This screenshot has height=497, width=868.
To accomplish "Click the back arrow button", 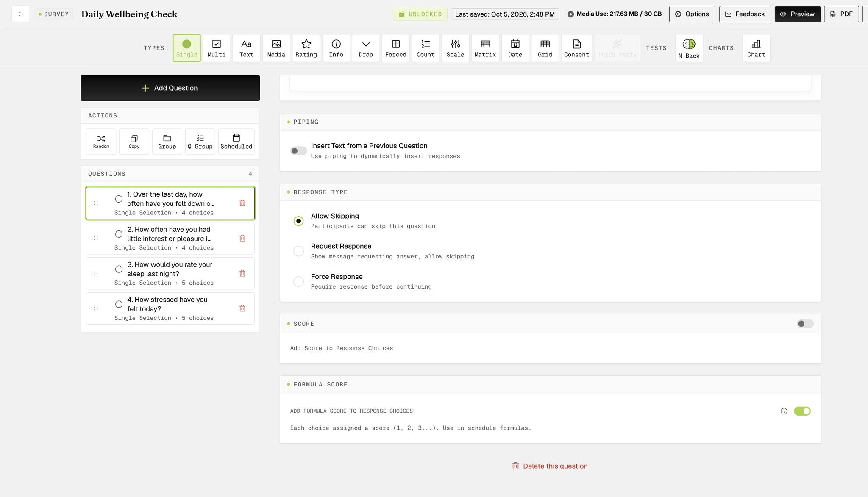I will pos(21,14).
